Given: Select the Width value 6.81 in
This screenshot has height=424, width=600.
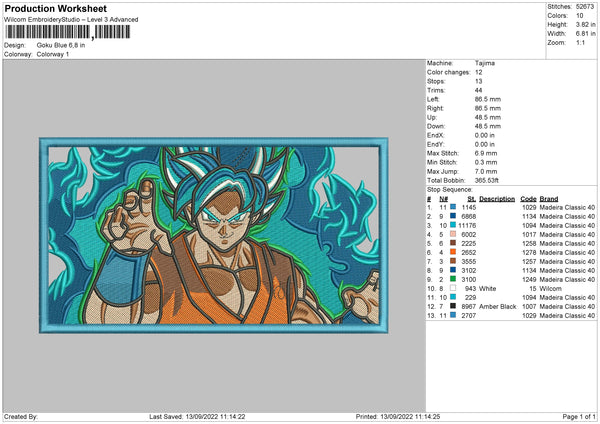Looking at the screenshot, I should (x=585, y=34).
